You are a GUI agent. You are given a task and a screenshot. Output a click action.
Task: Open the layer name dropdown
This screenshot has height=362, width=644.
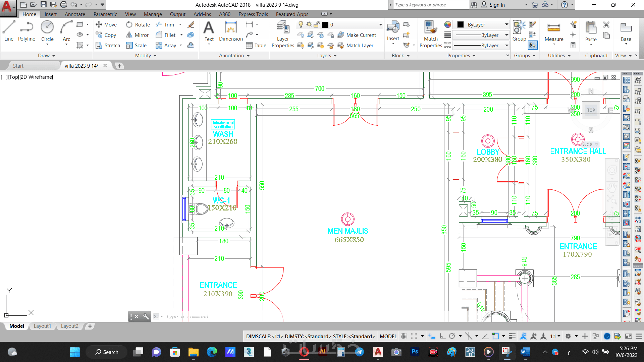coord(380,24)
